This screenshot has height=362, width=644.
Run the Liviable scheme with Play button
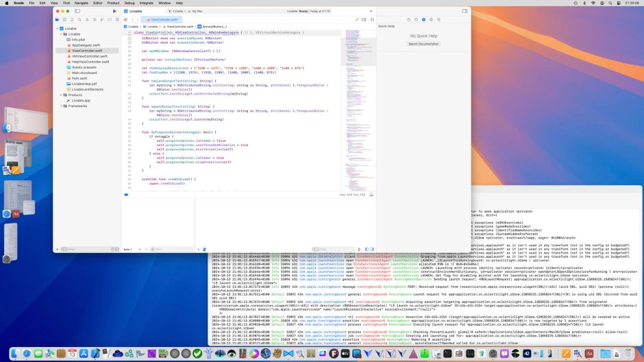point(114,11)
